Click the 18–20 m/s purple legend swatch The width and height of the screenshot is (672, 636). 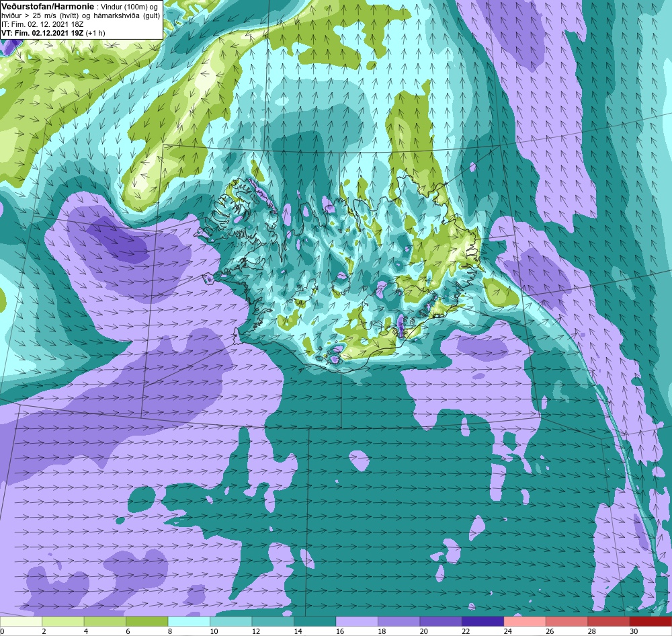tap(399, 621)
